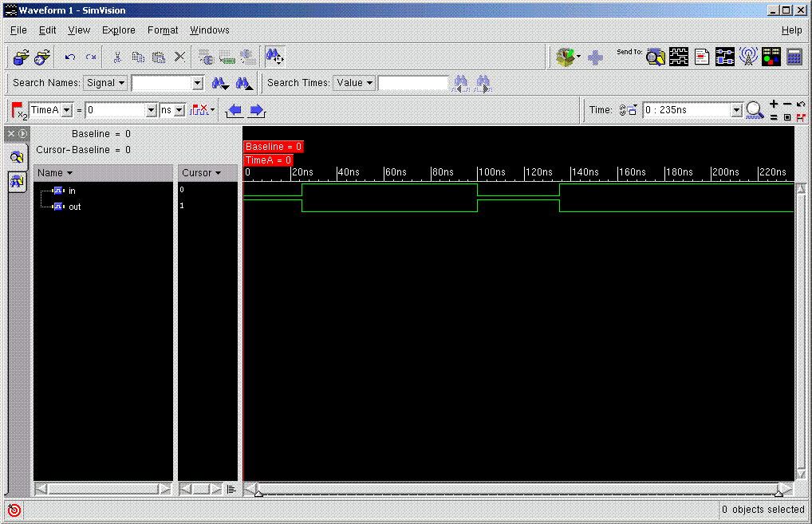The height and width of the screenshot is (524, 812).
Task: Click the antenna tower Send To icon
Action: tap(748, 57)
